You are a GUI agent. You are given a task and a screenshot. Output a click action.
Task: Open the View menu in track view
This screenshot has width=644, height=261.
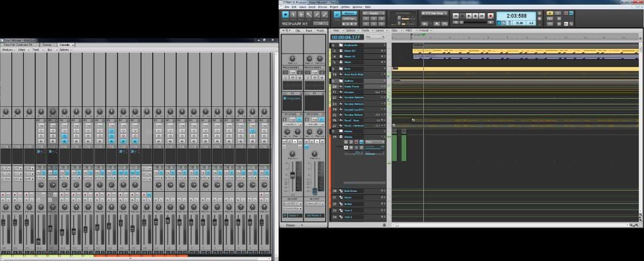(336, 30)
